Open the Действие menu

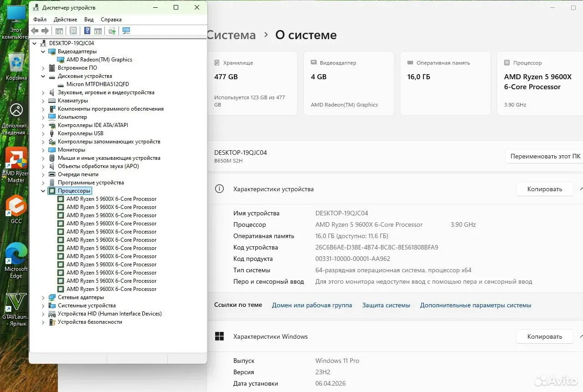click(65, 20)
